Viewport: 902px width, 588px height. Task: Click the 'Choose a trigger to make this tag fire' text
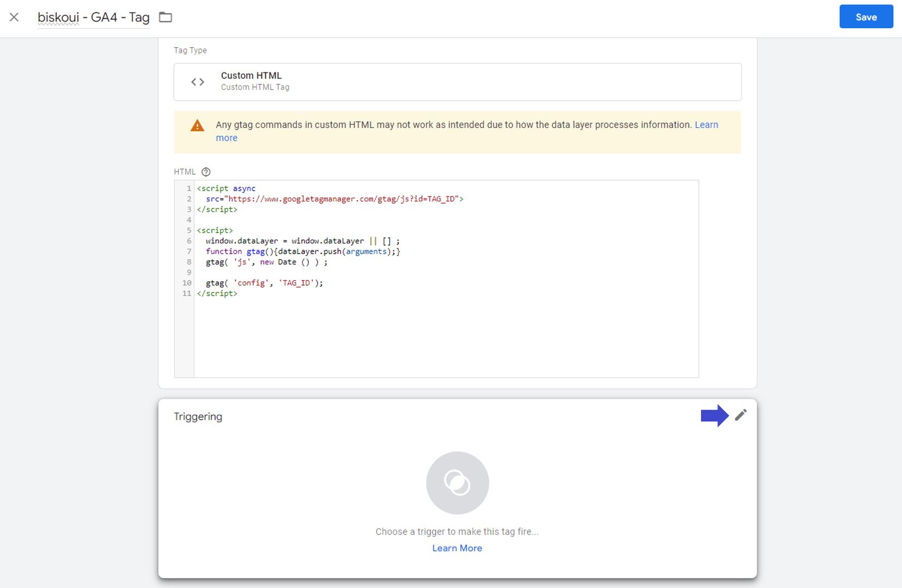pos(457,531)
